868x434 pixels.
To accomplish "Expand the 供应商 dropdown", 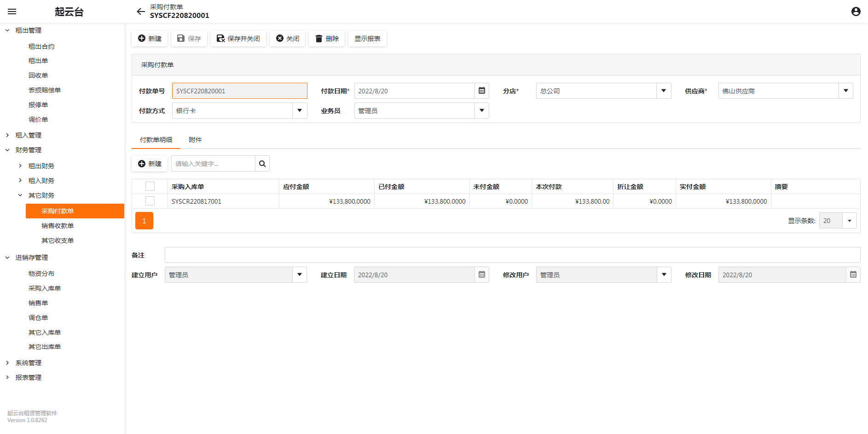I will click(846, 91).
